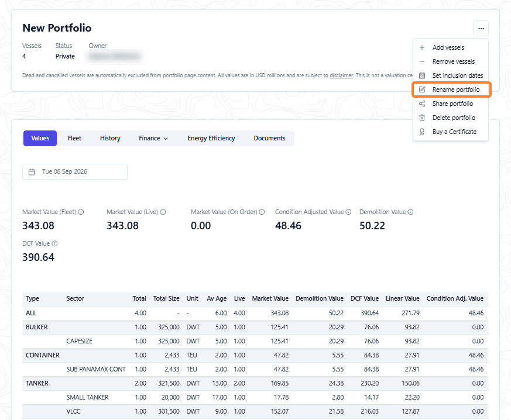
Task: Open the Fleet tab
Action: coord(74,139)
